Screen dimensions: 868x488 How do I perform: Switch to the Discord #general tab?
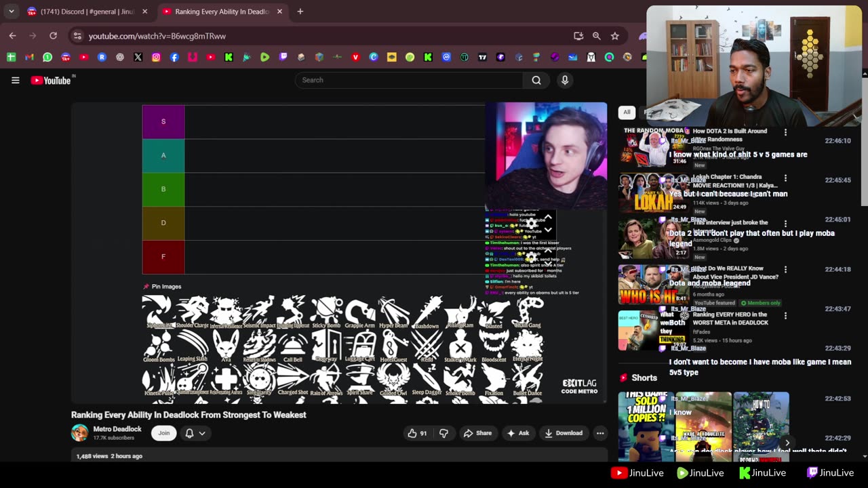pos(88,12)
